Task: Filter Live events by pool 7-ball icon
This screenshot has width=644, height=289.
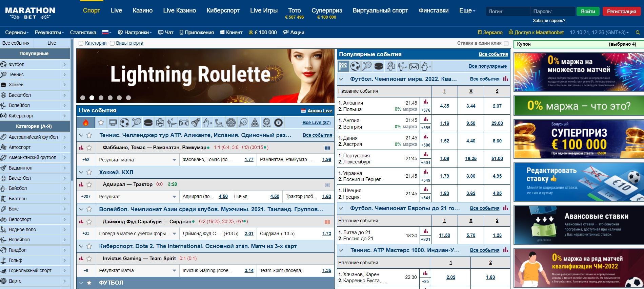Action: point(278,123)
